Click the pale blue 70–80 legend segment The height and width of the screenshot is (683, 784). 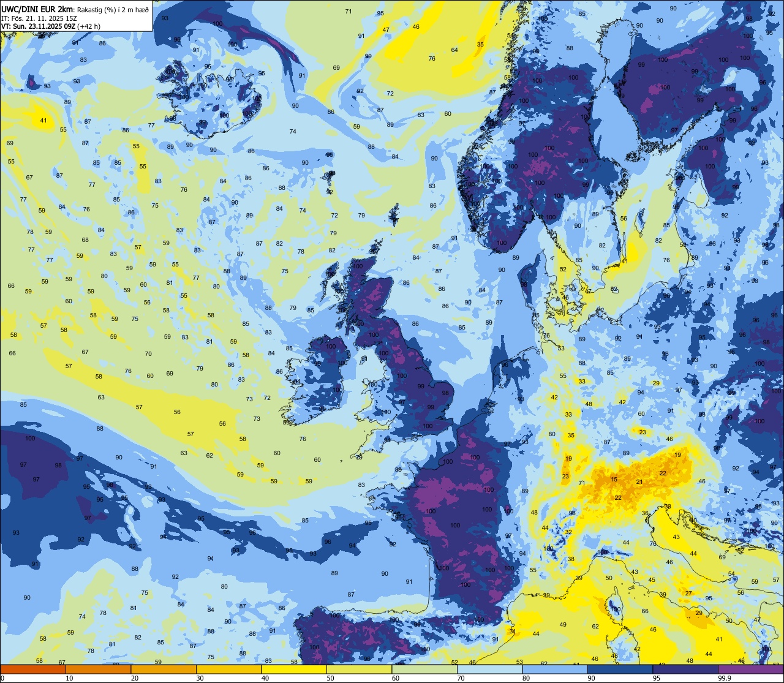click(489, 670)
